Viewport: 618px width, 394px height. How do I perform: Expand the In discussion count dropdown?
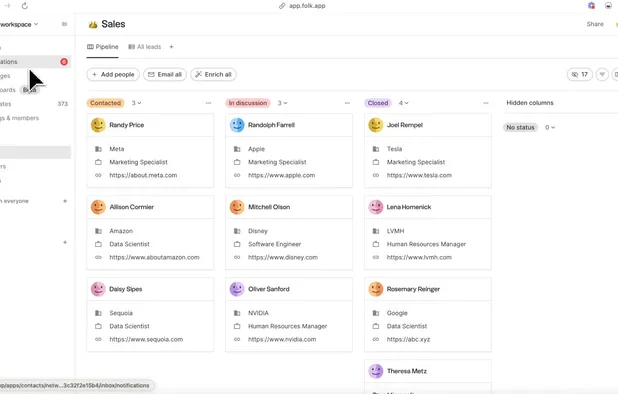(282, 103)
